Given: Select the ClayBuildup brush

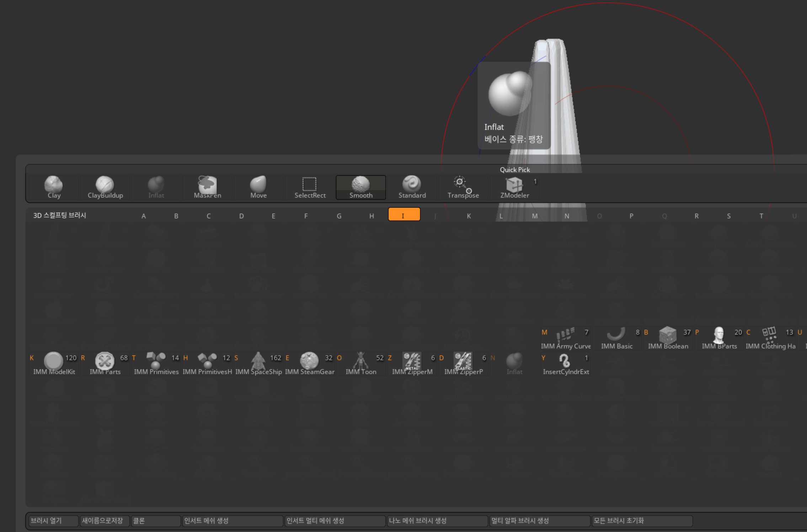Looking at the screenshot, I should coord(105,187).
